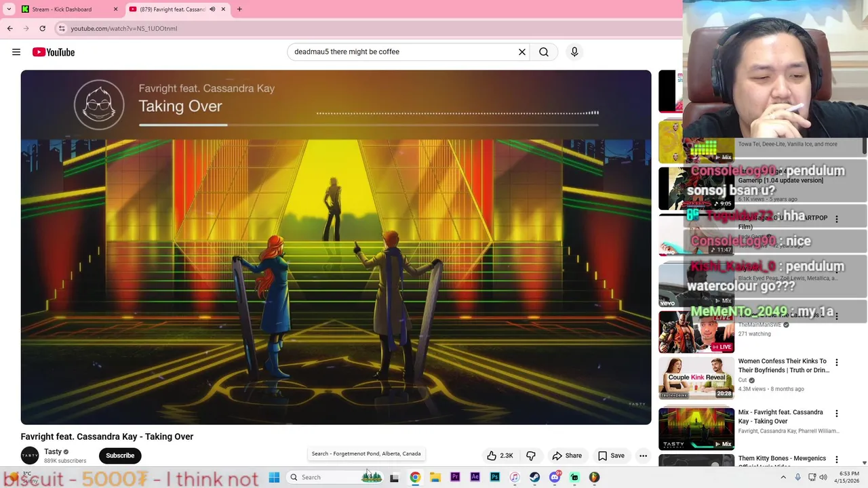The image size is (868, 488).
Task: Click the browser forward arrow
Action: tap(26, 28)
